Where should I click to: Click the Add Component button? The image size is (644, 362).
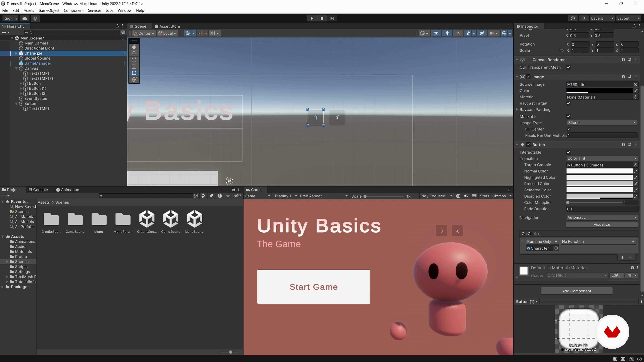coord(577,291)
